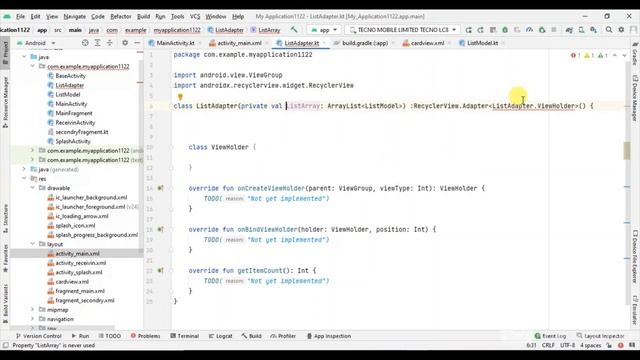Image resolution: width=640 pixels, height=360 pixels.
Task: Toggle the Resource Manager side panel
Action: pos(5,102)
